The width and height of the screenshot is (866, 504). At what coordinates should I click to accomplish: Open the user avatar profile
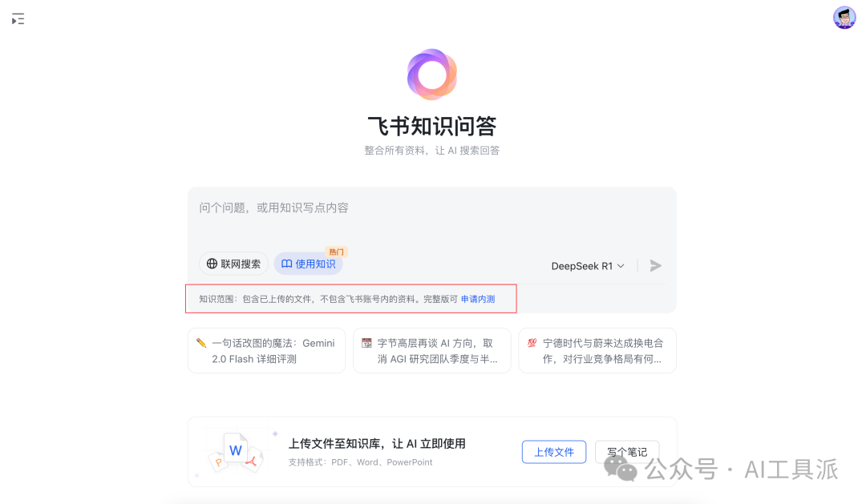pos(844,18)
